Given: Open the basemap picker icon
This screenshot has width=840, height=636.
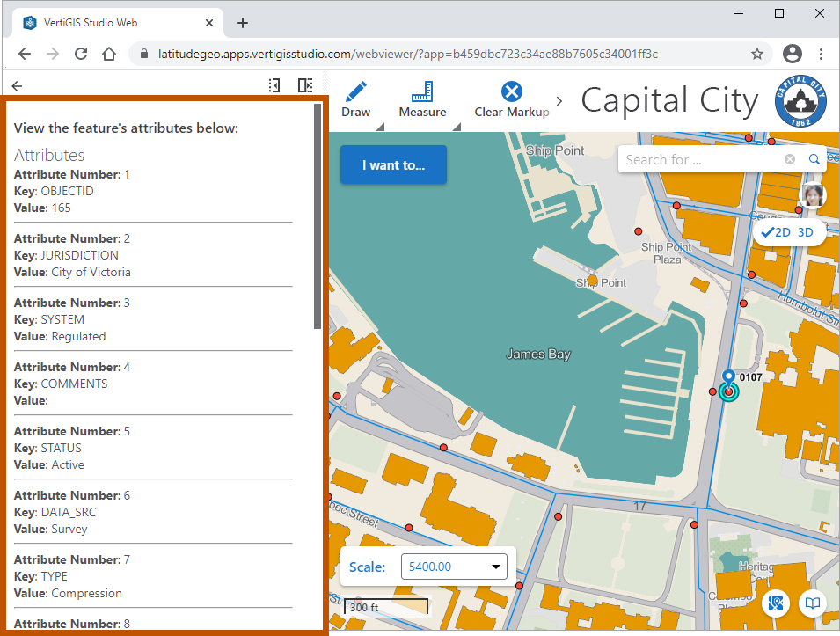Looking at the screenshot, I should pyautogui.click(x=776, y=603).
